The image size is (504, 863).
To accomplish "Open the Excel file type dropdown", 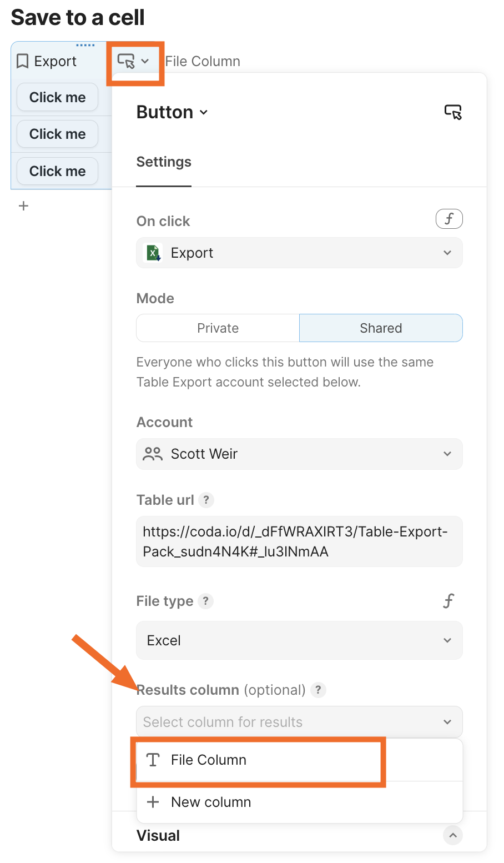I will coord(299,640).
